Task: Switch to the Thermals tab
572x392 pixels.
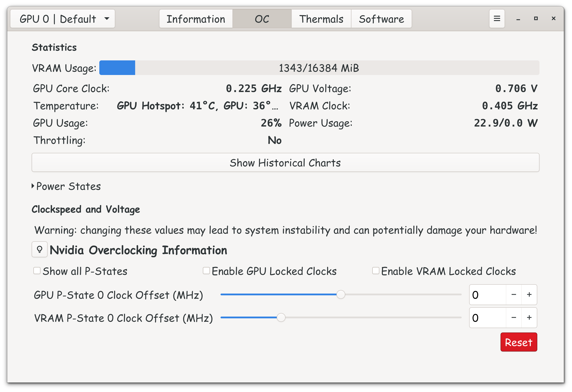Action: pos(321,19)
